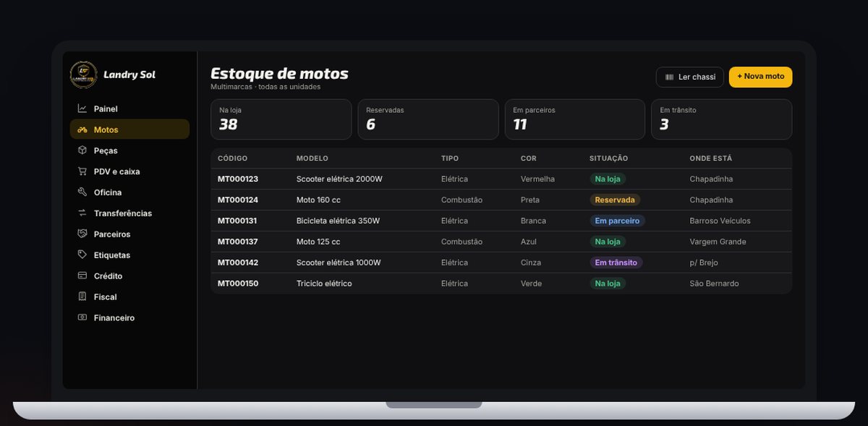The image size is (868, 426).
Task: Click the Triciclo elétrico model
Action: tap(324, 284)
